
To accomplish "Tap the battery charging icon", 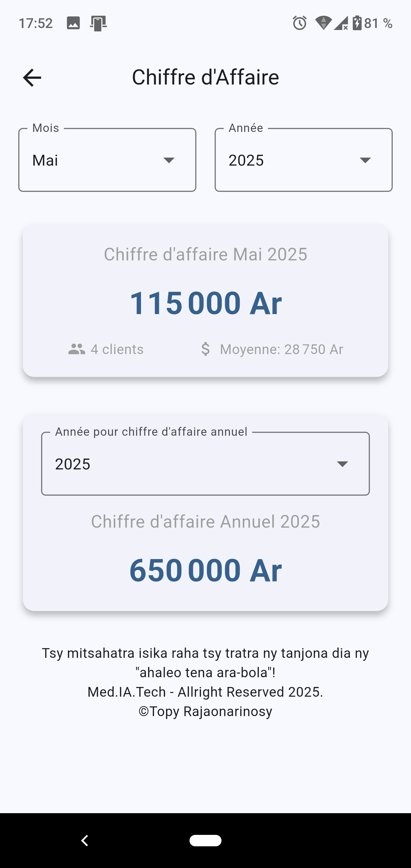I will click(x=357, y=23).
